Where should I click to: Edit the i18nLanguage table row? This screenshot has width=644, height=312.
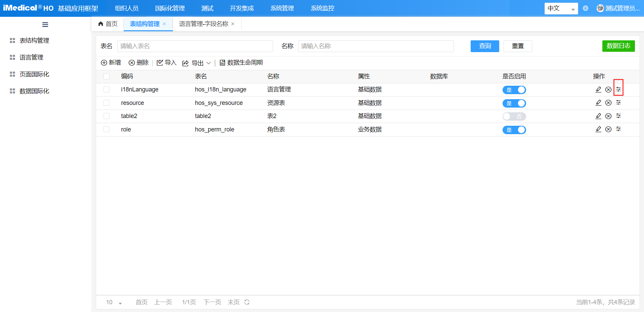click(x=598, y=89)
